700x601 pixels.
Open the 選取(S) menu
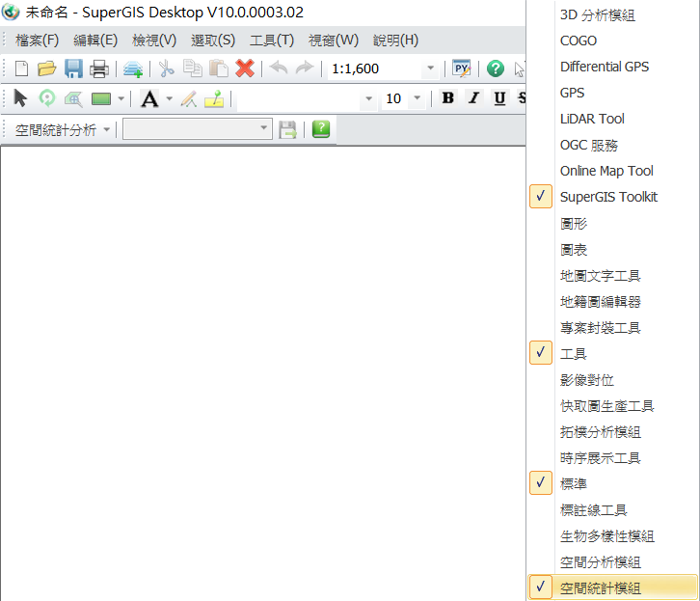point(213,41)
